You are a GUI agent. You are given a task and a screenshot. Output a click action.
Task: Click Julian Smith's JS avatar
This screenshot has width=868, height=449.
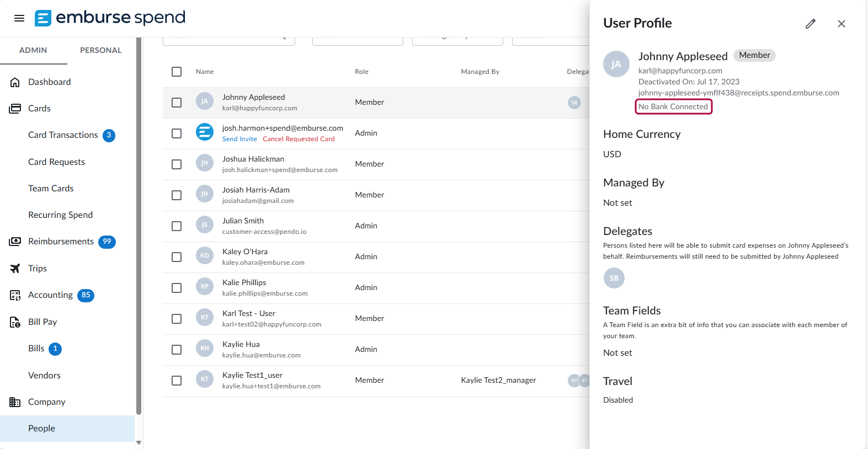[205, 225]
